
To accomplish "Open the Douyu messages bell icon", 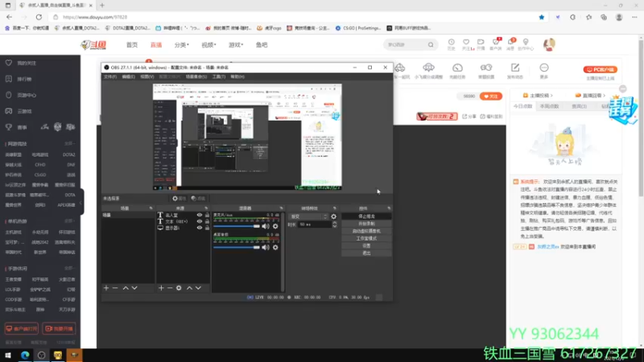I will point(510,43).
